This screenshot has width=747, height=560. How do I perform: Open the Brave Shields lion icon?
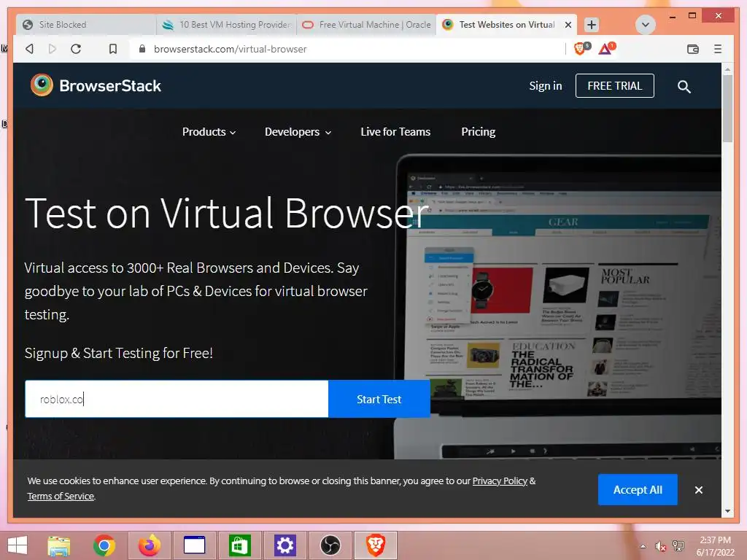(581, 48)
